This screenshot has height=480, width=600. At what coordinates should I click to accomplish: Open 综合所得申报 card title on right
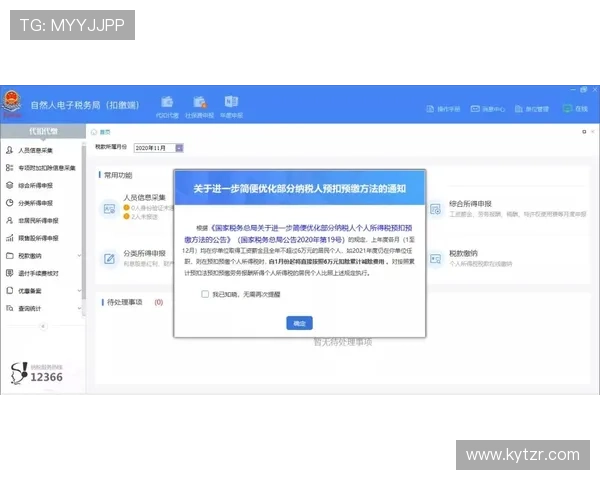pyautogui.click(x=470, y=204)
